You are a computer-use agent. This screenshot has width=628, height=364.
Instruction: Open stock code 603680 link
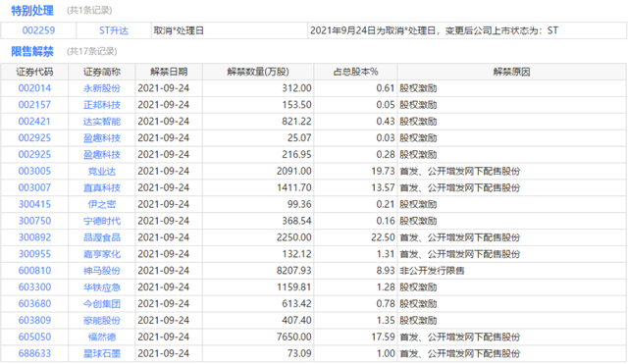click(34, 303)
